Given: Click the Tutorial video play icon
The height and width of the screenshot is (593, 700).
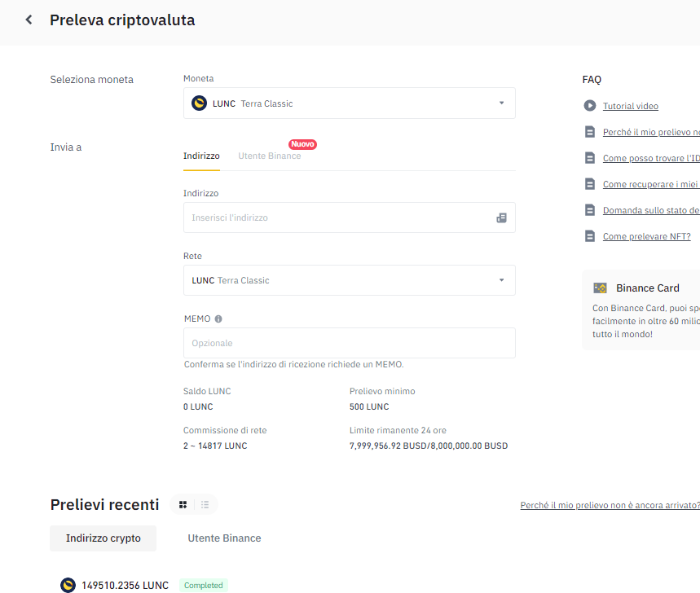Looking at the screenshot, I should coord(590,106).
